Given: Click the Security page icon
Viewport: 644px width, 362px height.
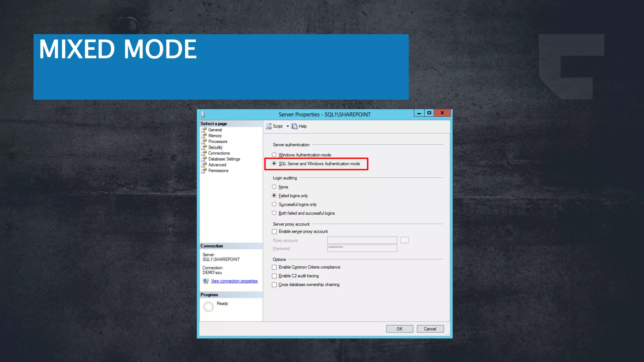Looking at the screenshot, I should coord(204,147).
